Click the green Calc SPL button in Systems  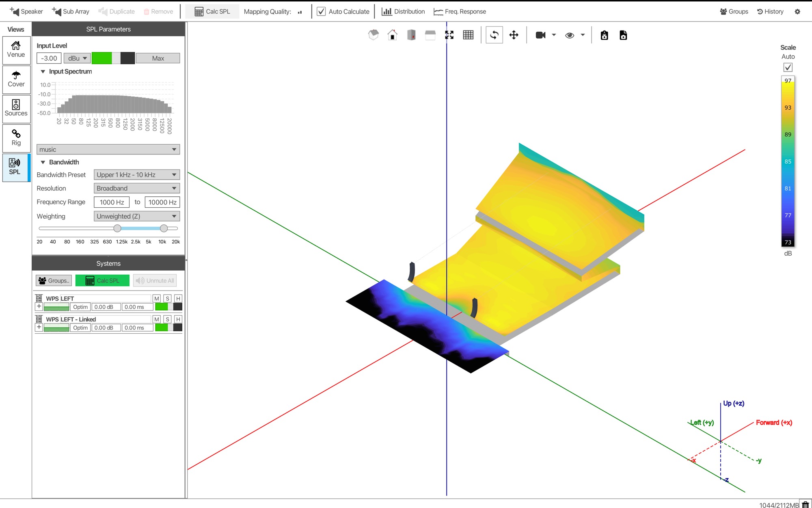102,280
